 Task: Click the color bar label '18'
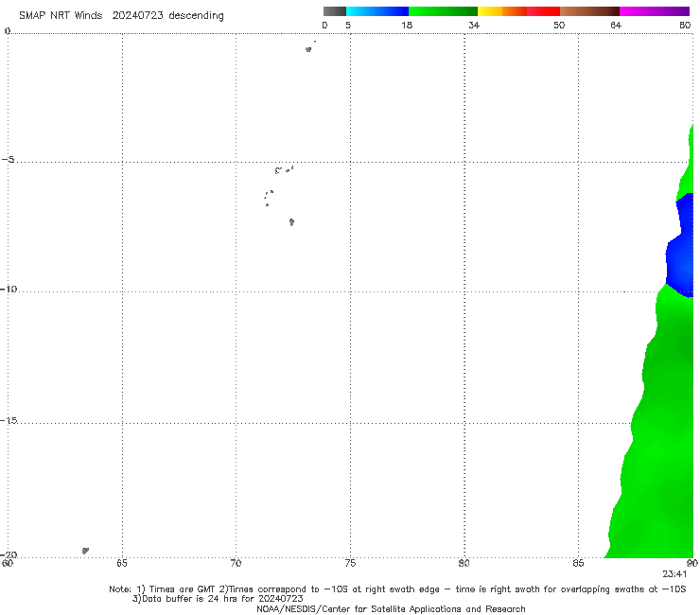[x=407, y=25]
